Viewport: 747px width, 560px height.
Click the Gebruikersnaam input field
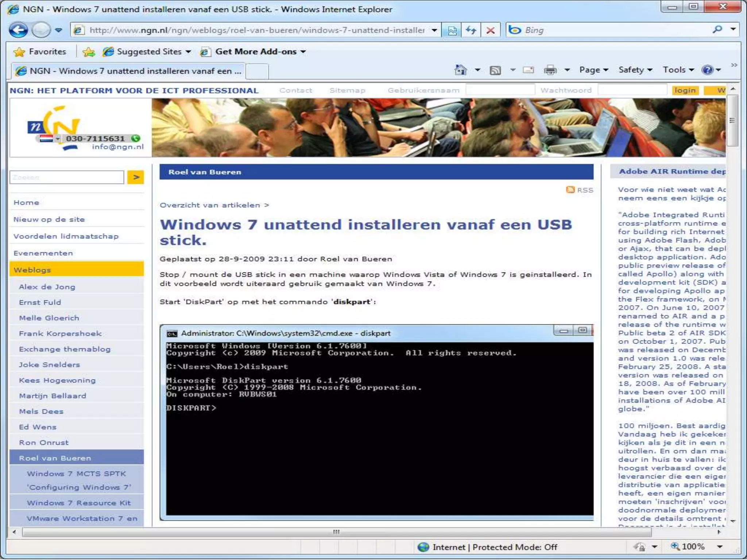pyautogui.click(x=500, y=90)
